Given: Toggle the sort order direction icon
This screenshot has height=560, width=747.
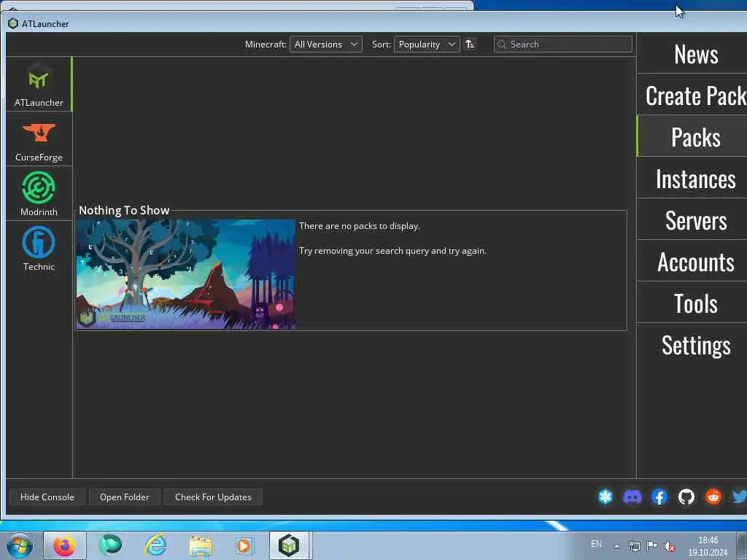Looking at the screenshot, I should click(x=470, y=44).
